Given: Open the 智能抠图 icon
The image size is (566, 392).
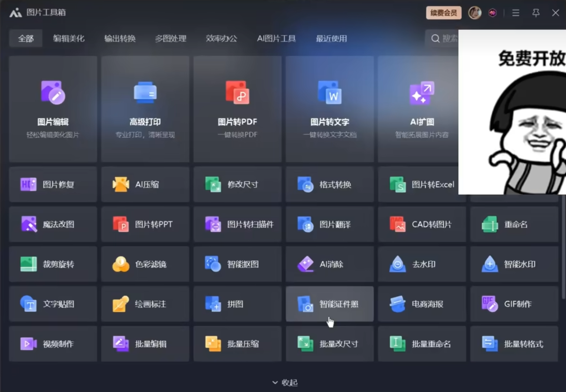Looking at the screenshot, I should point(213,264).
